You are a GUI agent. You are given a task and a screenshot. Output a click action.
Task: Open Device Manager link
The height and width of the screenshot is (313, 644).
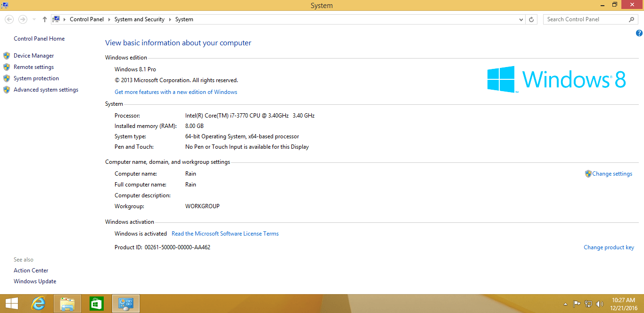[x=33, y=56]
